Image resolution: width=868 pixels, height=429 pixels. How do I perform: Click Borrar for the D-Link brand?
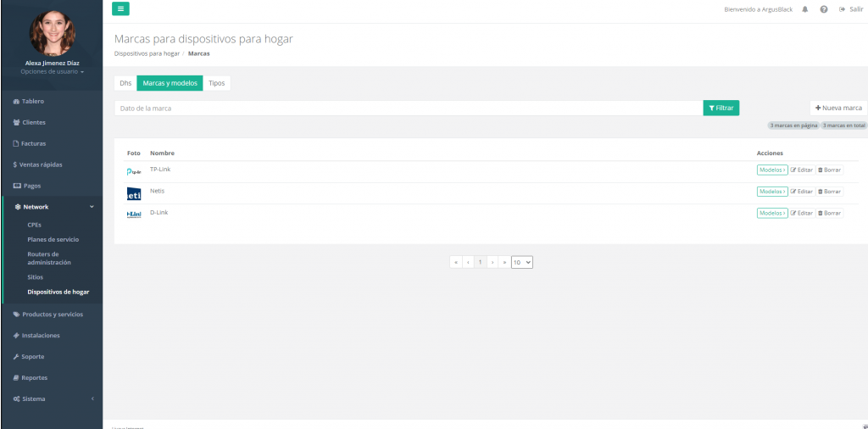point(829,213)
